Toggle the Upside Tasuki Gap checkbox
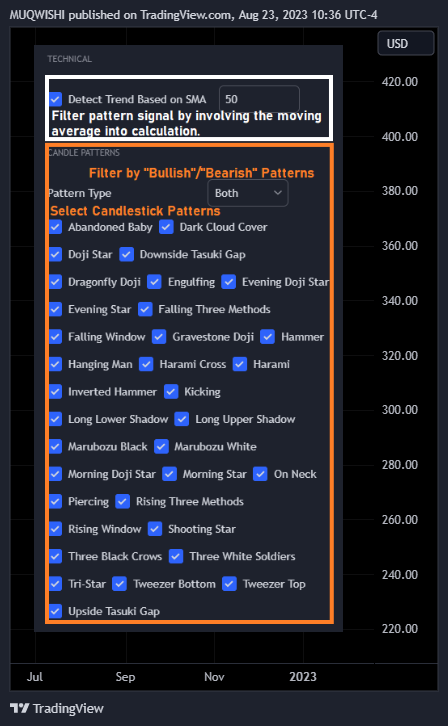This screenshot has height=726, width=448. click(x=56, y=611)
